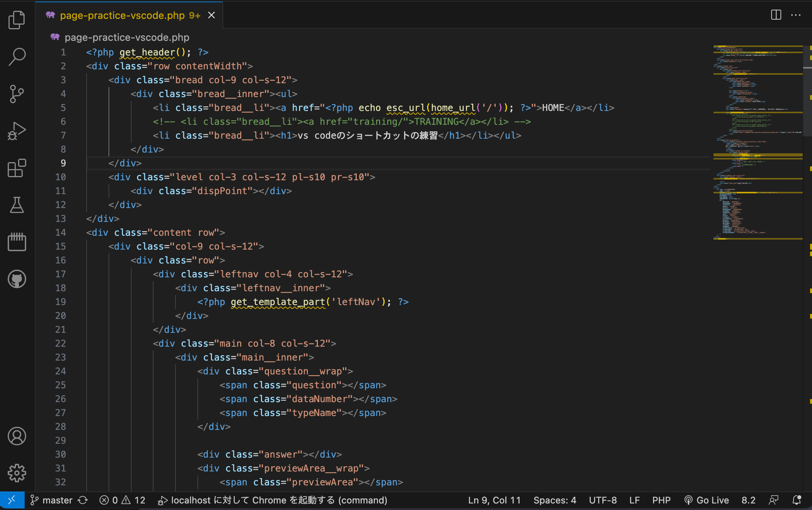Image resolution: width=812 pixels, height=510 pixels.
Task: Open the Accounts menu
Action: pos(17,436)
